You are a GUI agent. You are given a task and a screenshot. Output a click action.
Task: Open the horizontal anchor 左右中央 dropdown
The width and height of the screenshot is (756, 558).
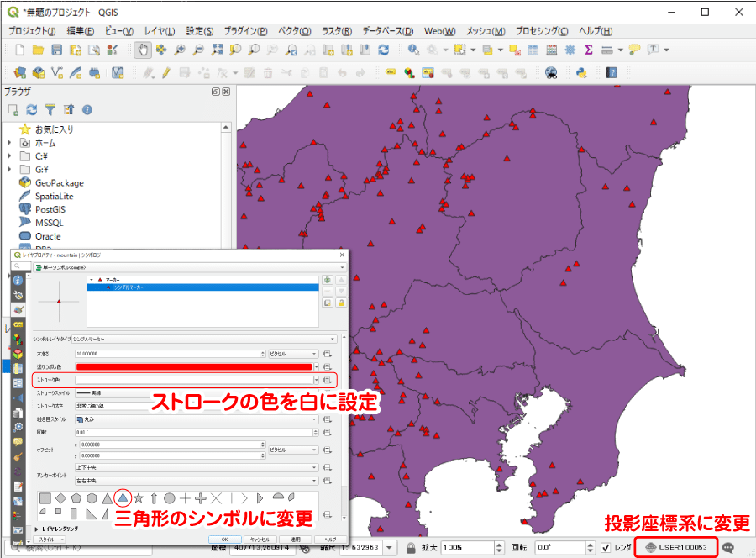(197, 481)
